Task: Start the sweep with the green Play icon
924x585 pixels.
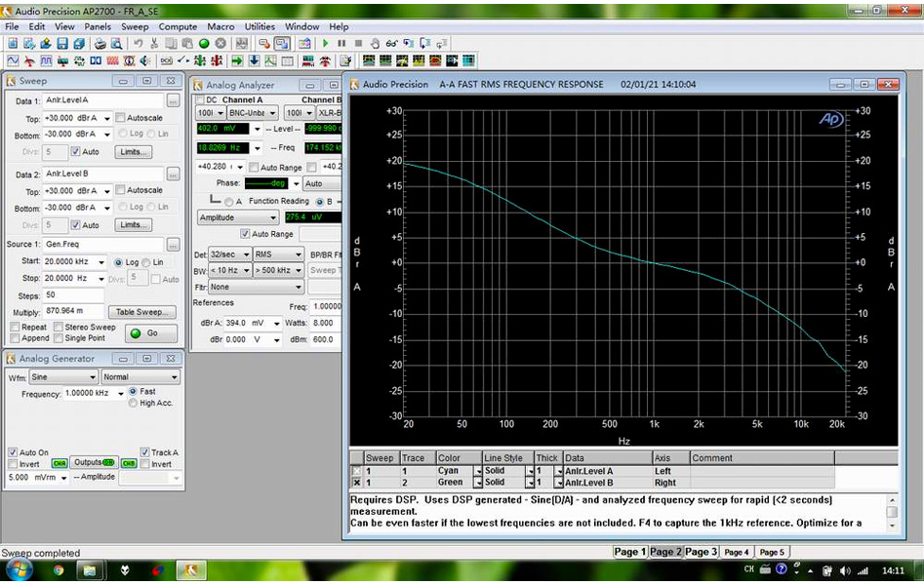Action: tap(325, 43)
